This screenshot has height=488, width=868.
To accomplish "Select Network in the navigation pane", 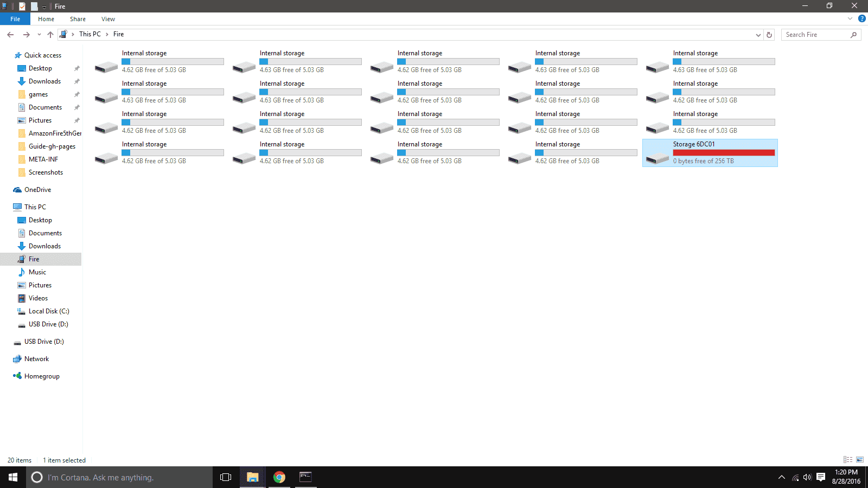I will [36, 359].
